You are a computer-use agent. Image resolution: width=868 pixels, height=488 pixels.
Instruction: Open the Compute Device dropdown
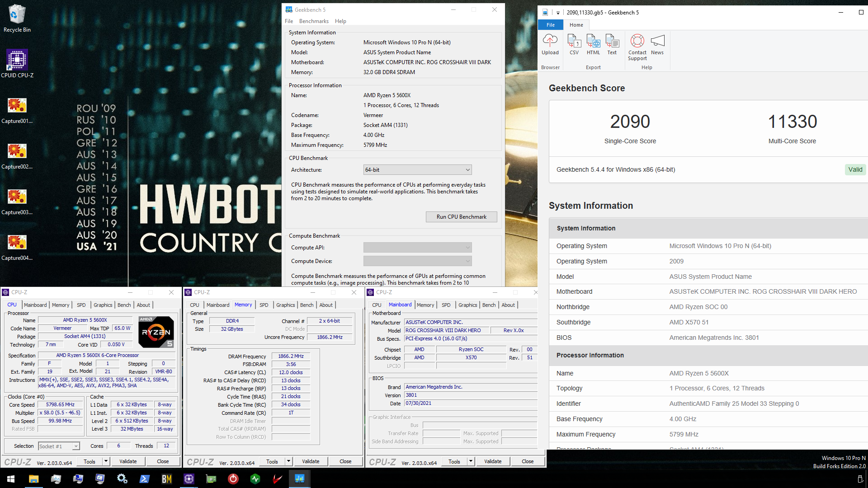[x=418, y=261]
